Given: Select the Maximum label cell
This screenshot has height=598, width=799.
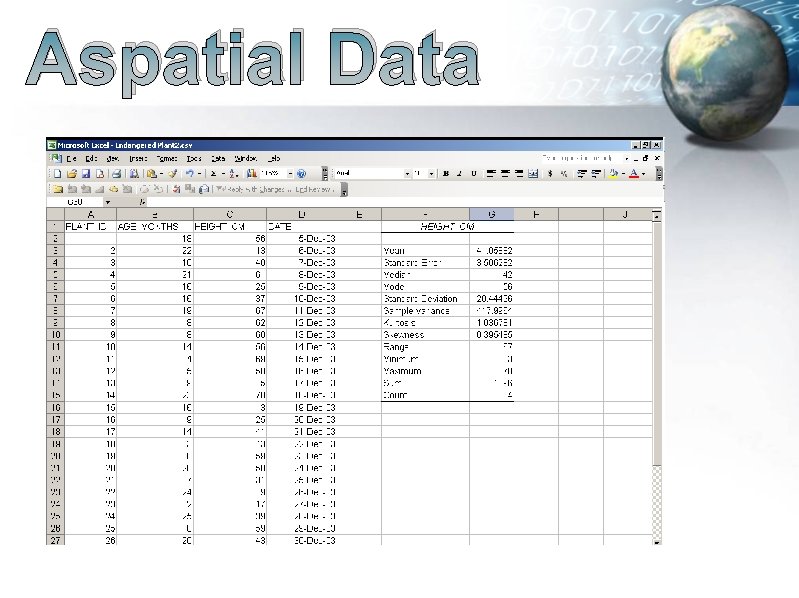Looking at the screenshot, I should pyautogui.click(x=425, y=371).
